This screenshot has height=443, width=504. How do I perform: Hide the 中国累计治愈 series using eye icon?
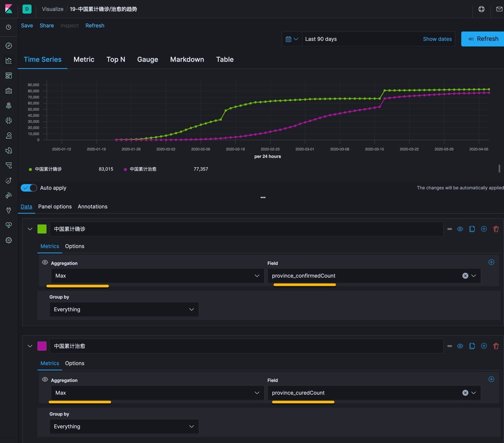point(460,346)
